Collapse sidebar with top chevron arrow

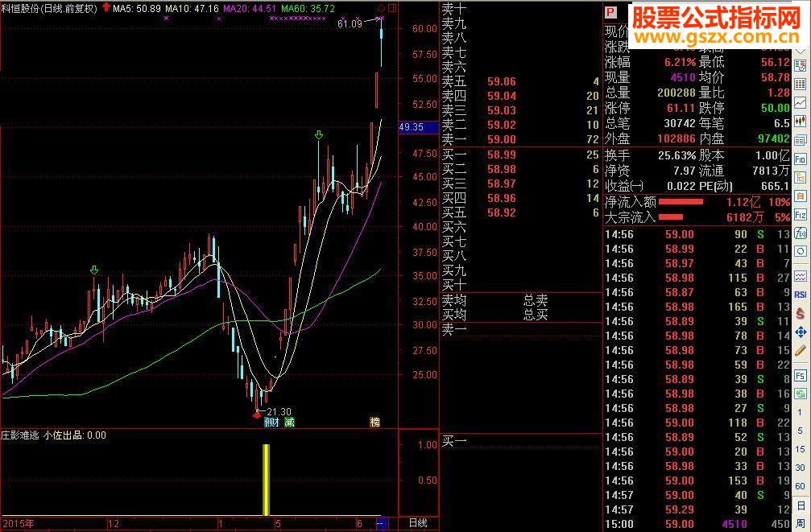[801, 50]
